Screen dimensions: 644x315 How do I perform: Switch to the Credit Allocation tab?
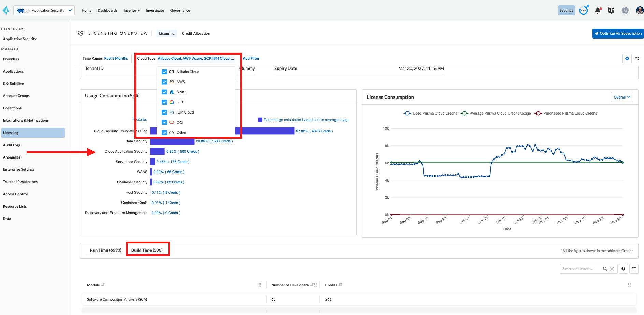(196, 33)
